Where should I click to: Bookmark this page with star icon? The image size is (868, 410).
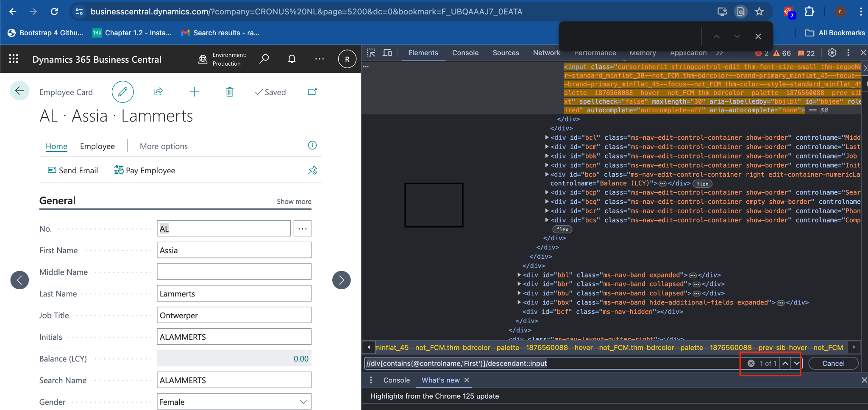(759, 12)
